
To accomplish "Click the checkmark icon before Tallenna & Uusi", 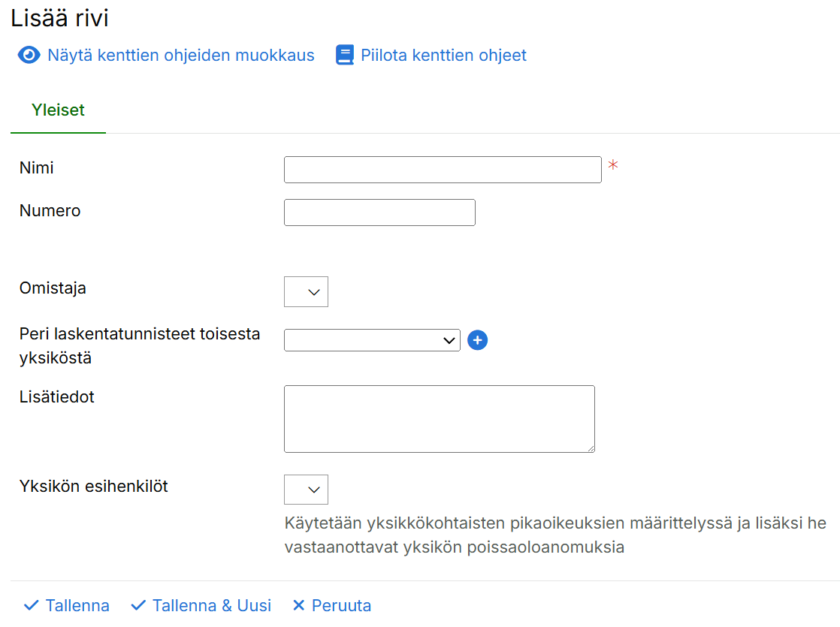I will pyautogui.click(x=137, y=605).
